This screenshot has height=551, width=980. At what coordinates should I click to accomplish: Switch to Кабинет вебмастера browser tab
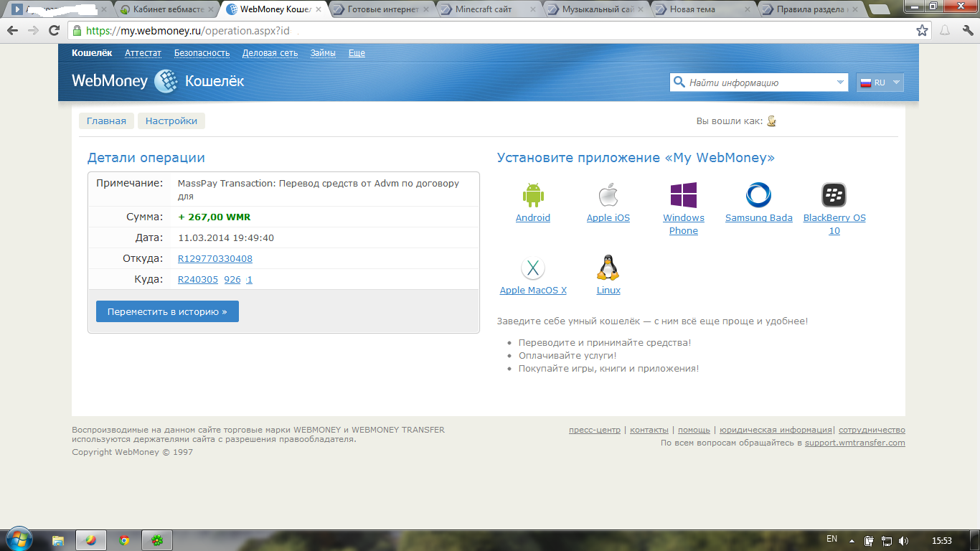coord(168,10)
